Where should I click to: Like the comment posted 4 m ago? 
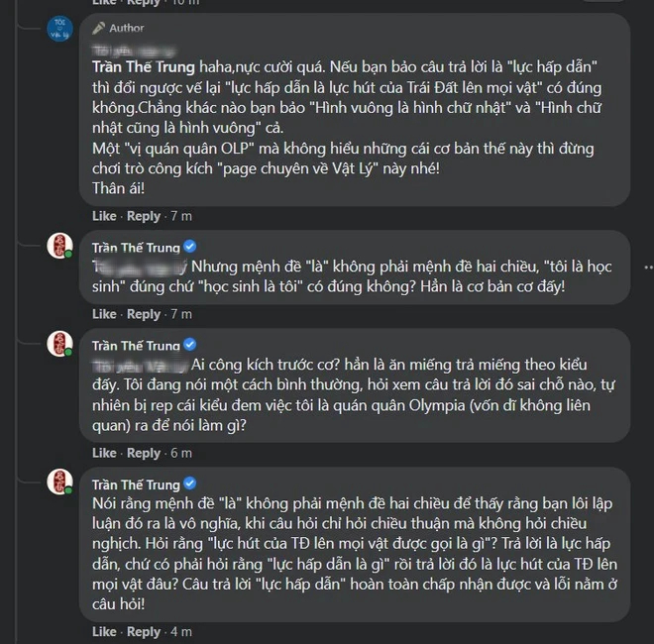[104, 631]
